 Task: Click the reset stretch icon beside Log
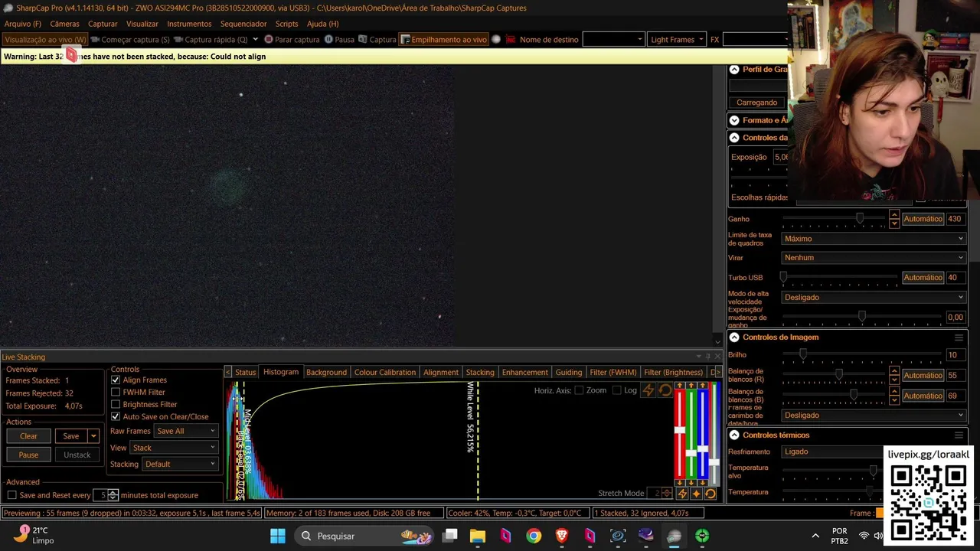(x=665, y=391)
